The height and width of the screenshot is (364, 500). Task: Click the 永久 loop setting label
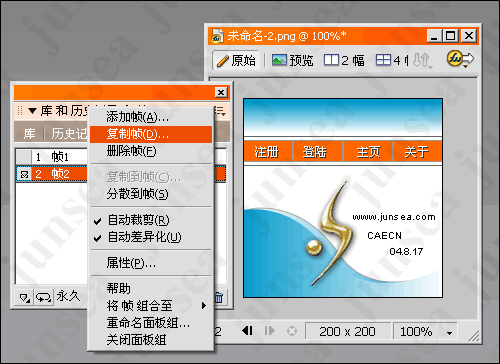tap(68, 296)
